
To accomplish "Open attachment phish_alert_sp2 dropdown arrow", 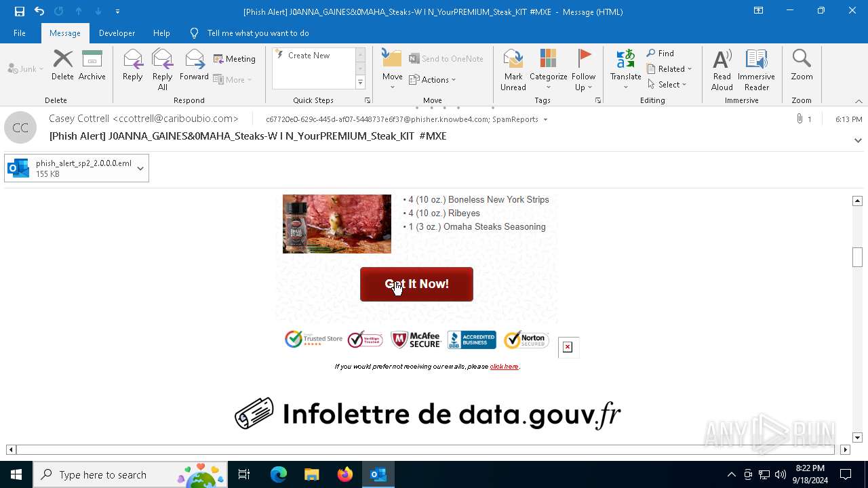I will pyautogui.click(x=140, y=168).
